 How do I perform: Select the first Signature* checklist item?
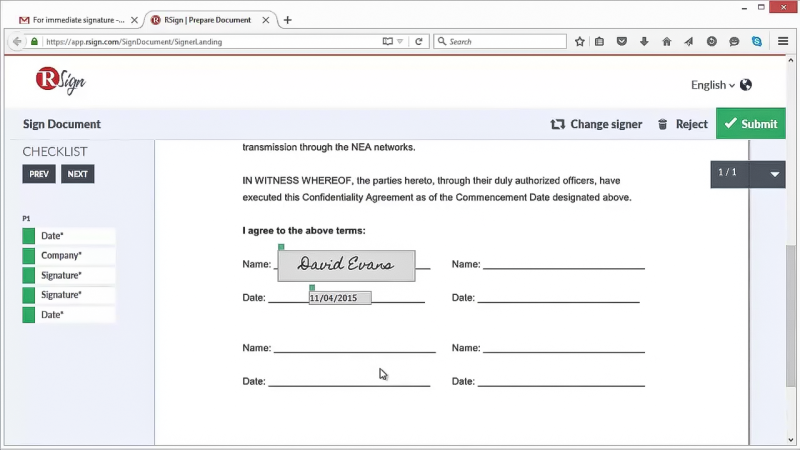coord(69,275)
